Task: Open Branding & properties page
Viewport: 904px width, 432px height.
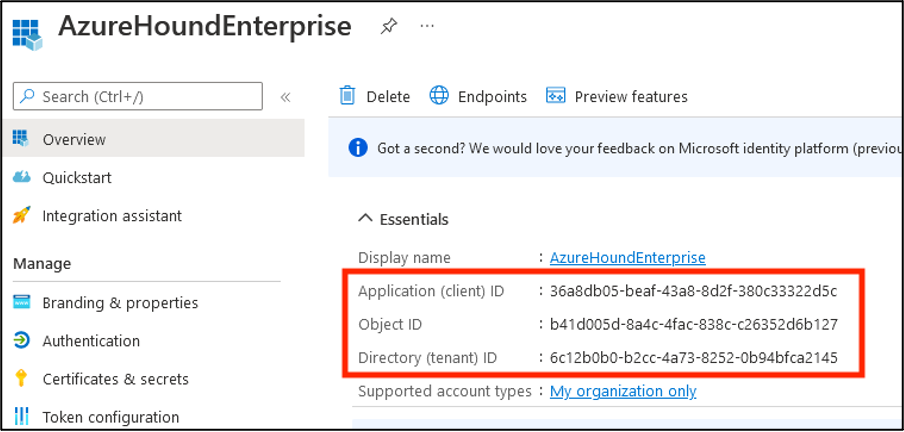Action: pos(120,303)
